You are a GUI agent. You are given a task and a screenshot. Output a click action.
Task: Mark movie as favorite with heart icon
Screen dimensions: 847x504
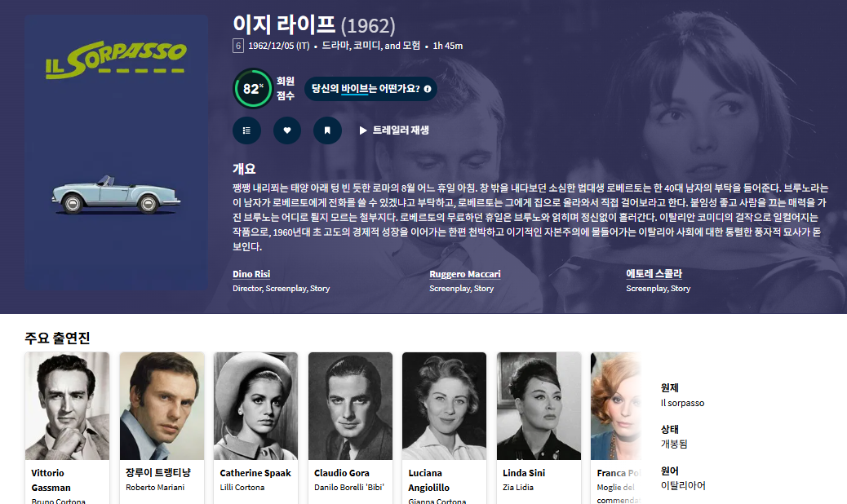pos(287,130)
